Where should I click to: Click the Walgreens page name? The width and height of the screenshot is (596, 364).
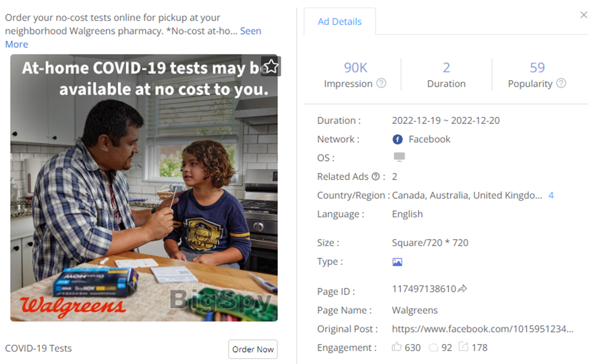(x=415, y=310)
